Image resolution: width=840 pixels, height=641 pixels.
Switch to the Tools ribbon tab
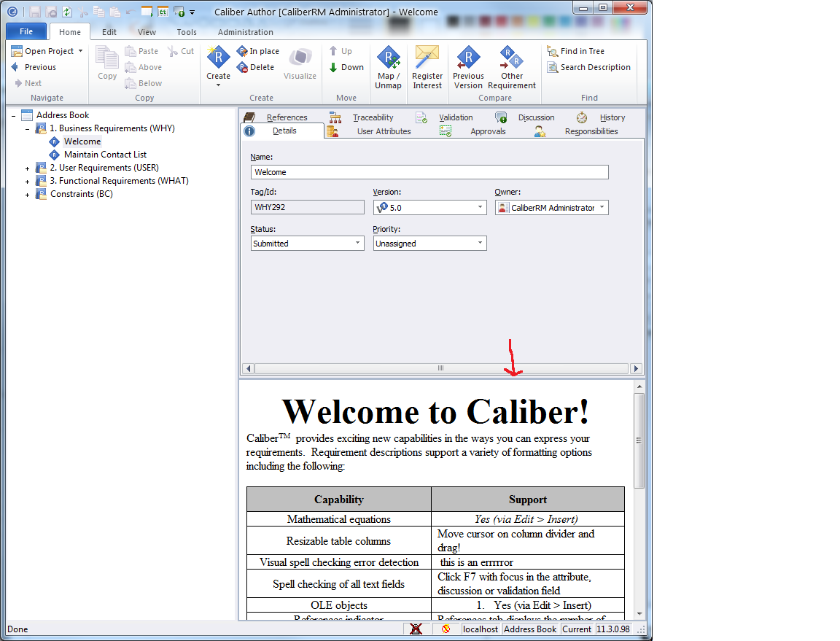(187, 32)
